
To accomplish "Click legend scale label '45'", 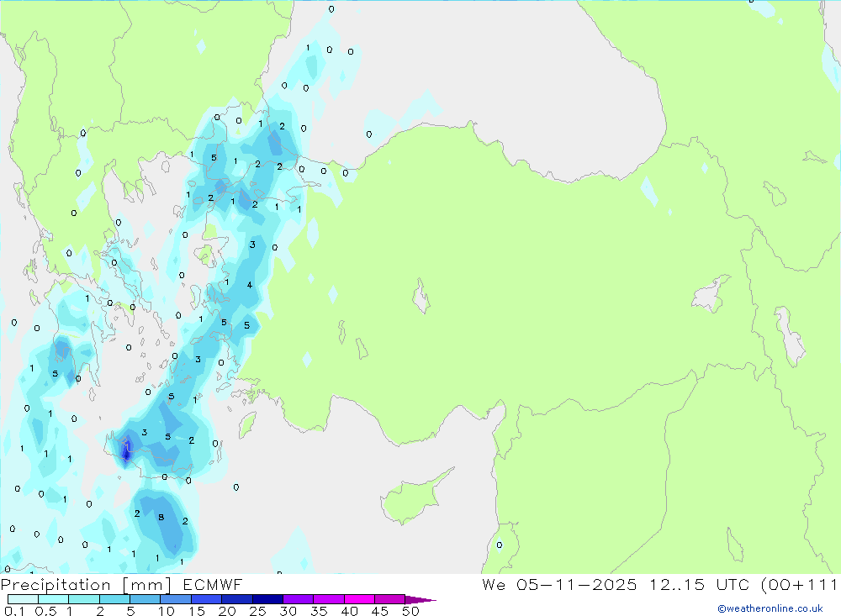I will (x=380, y=611).
